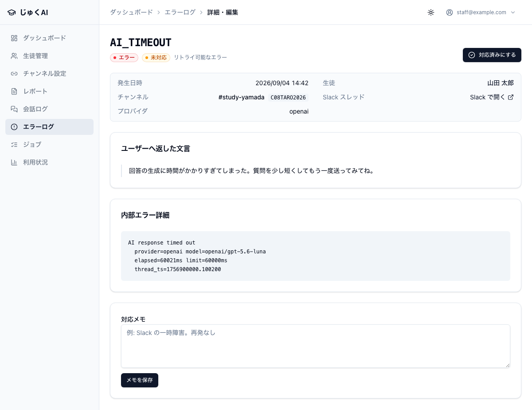Click the external link icon beside Slack で開く
The height and width of the screenshot is (410, 532).
pyautogui.click(x=511, y=97)
